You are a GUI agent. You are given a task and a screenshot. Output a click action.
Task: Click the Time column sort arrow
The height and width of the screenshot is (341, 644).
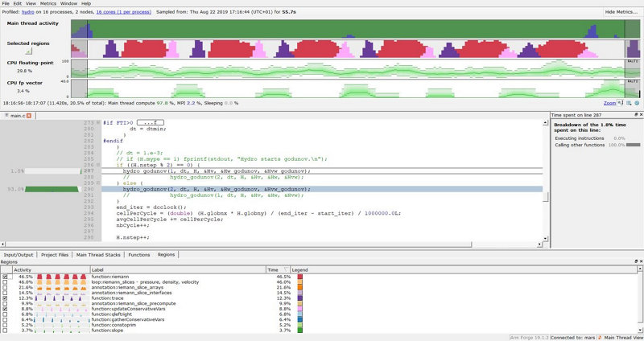pyautogui.click(x=286, y=269)
